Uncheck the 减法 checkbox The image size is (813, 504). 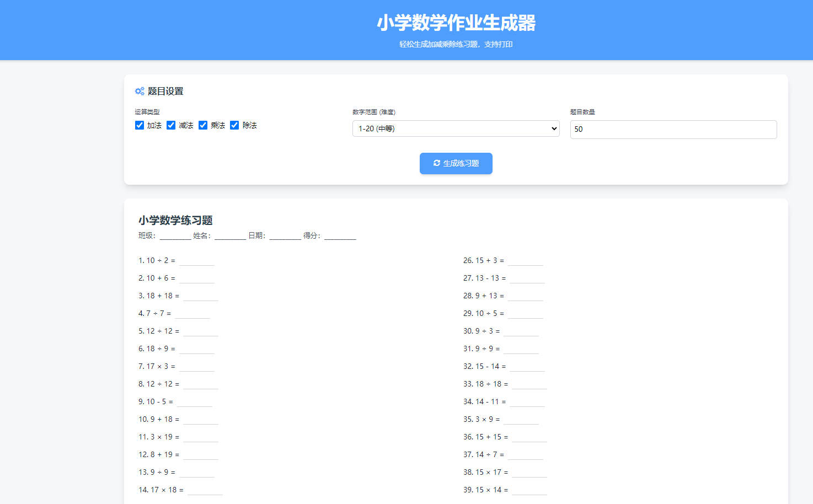click(x=171, y=125)
